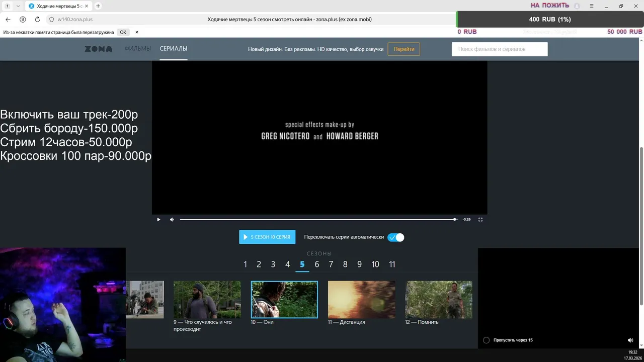Open the ФИЛЬМЫ section
This screenshot has height=362, width=644.
(x=138, y=49)
